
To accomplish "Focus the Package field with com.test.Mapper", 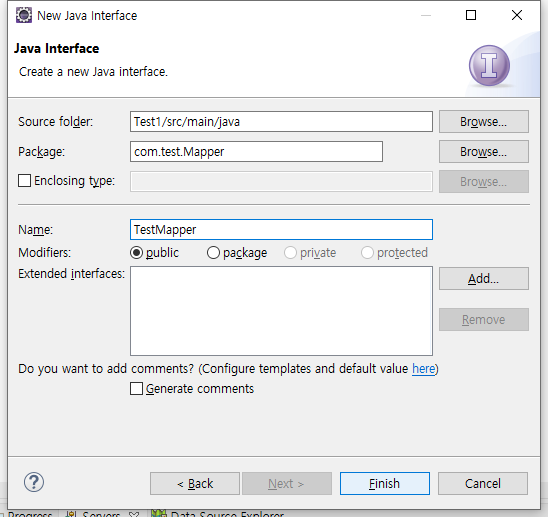I will point(257,152).
